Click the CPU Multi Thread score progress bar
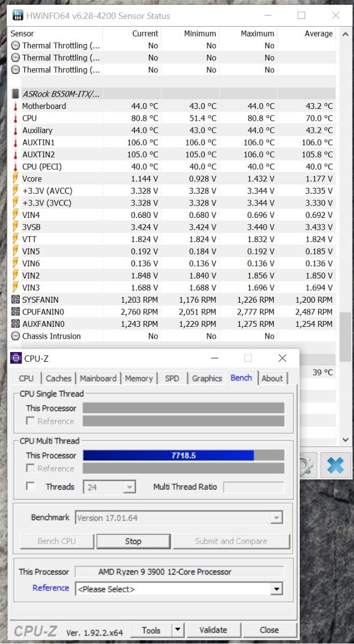Image resolution: width=354 pixels, height=644 pixels. coord(183,455)
